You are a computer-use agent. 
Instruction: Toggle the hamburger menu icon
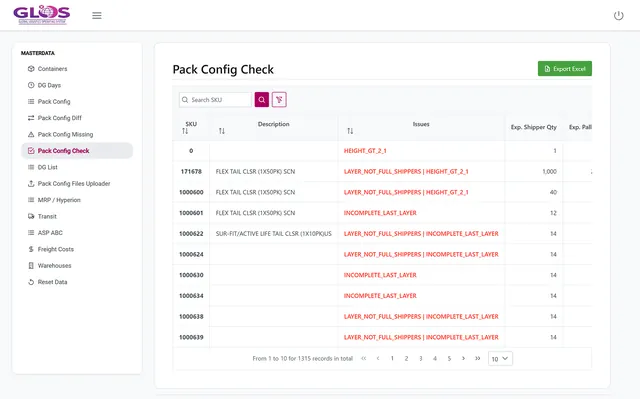point(97,16)
